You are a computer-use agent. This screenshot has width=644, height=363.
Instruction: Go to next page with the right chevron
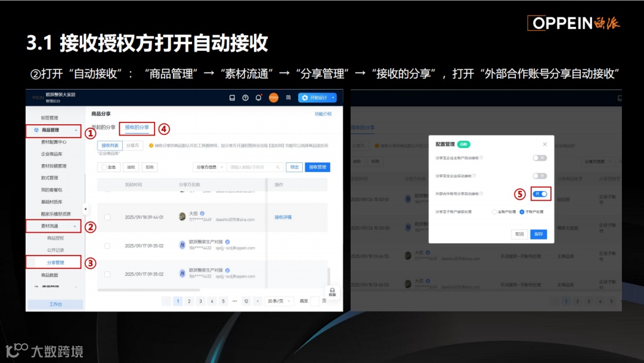tap(258, 302)
